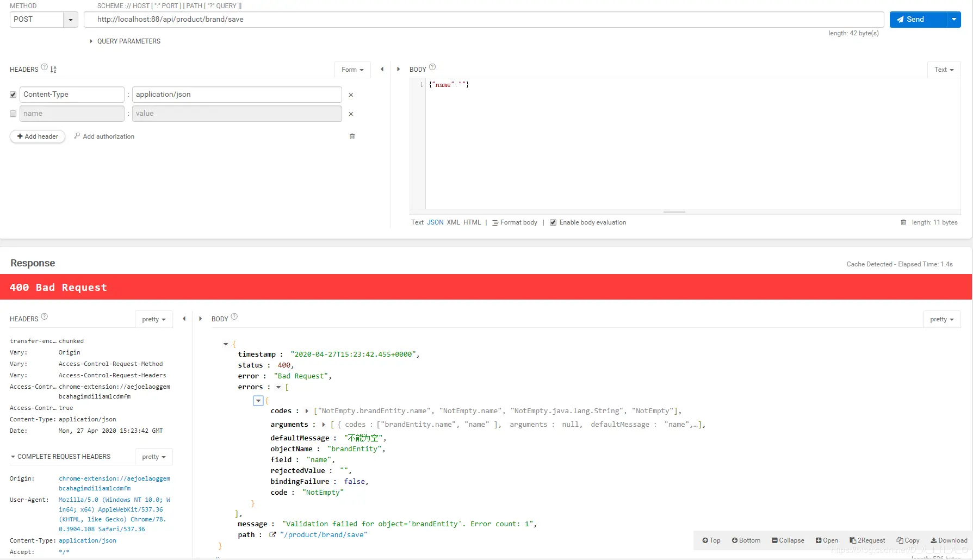This screenshot has width=973, height=560.
Task: Edit the Content-Type header name field
Action: click(x=72, y=95)
